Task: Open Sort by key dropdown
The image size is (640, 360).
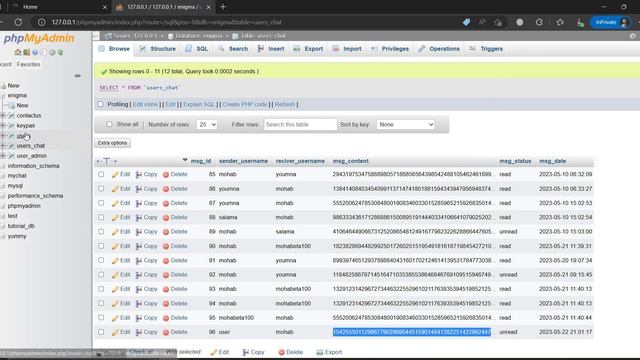Action: [x=405, y=124]
